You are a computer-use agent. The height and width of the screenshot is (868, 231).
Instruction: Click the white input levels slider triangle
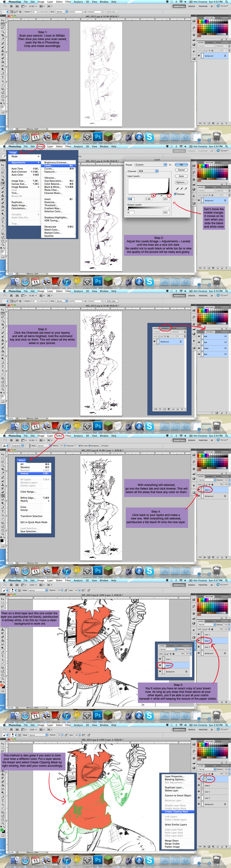169,195
